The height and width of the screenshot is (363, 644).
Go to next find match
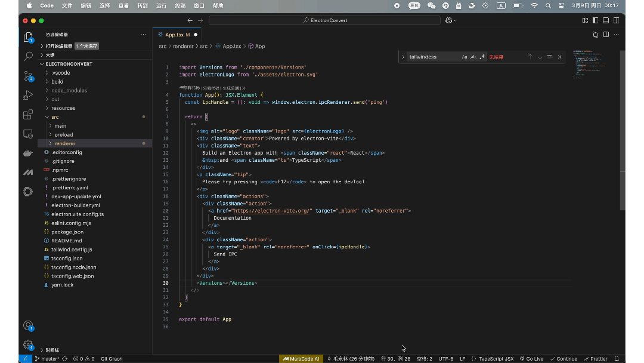pos(540,57)
